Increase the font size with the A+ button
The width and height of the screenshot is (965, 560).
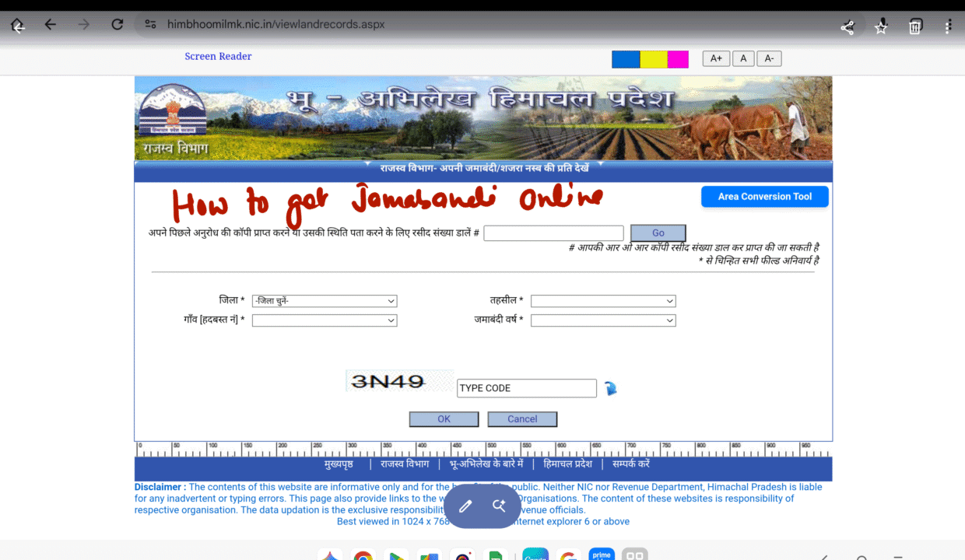pos(716,58)
